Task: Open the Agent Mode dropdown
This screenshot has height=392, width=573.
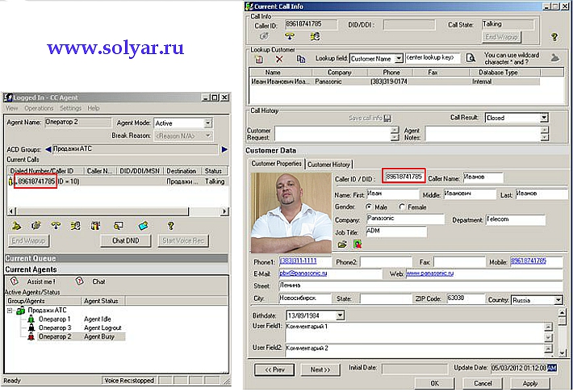Action: 207,123
